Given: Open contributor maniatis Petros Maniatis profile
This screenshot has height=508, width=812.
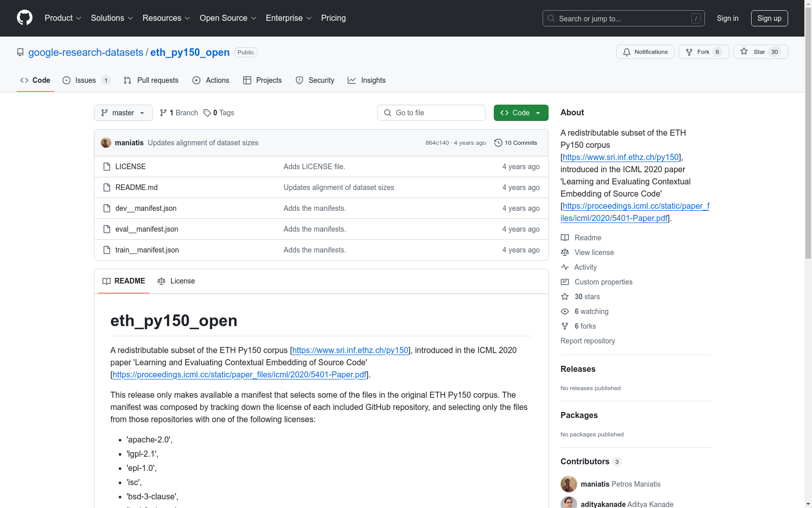Looking at the screenshot, I should pyautogui.click(x=621, y=484).
